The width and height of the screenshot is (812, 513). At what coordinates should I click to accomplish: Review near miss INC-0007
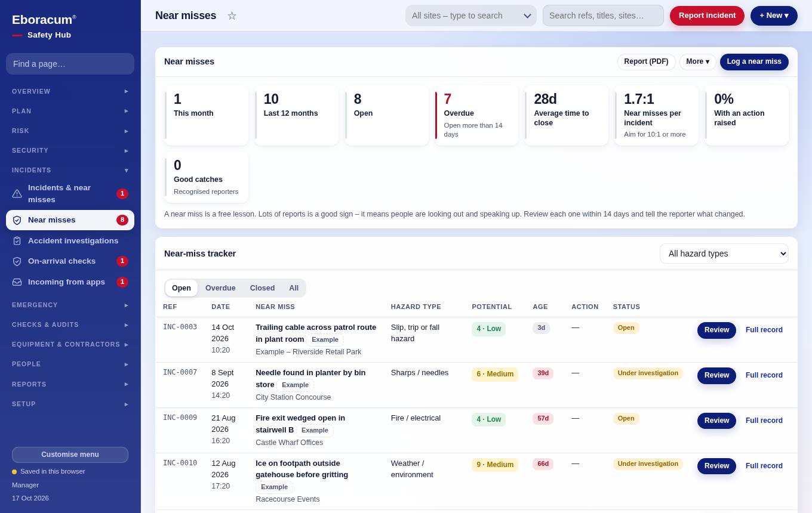point(716,375)
